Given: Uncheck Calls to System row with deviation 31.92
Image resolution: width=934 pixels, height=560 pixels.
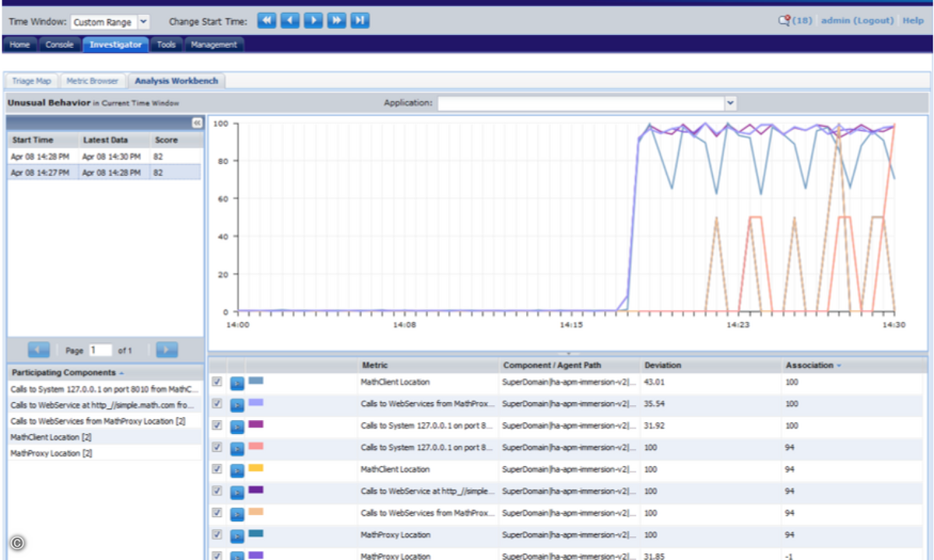Looking at the screenshot, I should coord(217,425).
